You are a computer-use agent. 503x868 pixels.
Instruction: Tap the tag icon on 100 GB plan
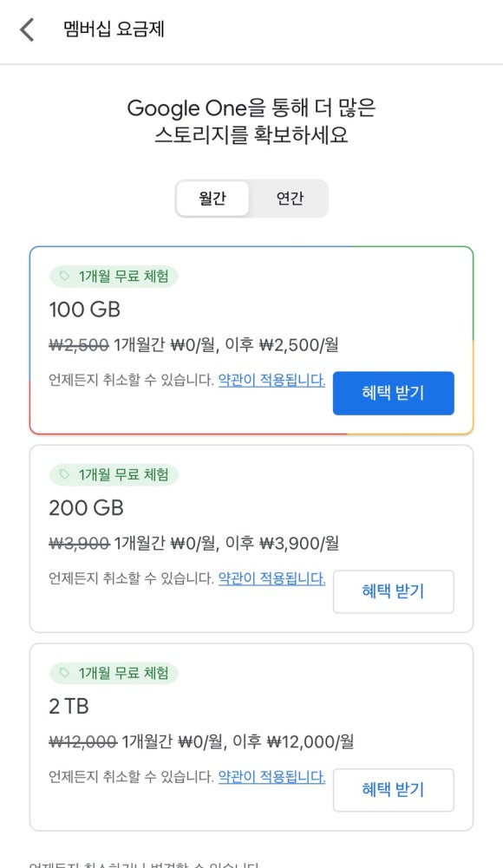click(x=65, y=276)
